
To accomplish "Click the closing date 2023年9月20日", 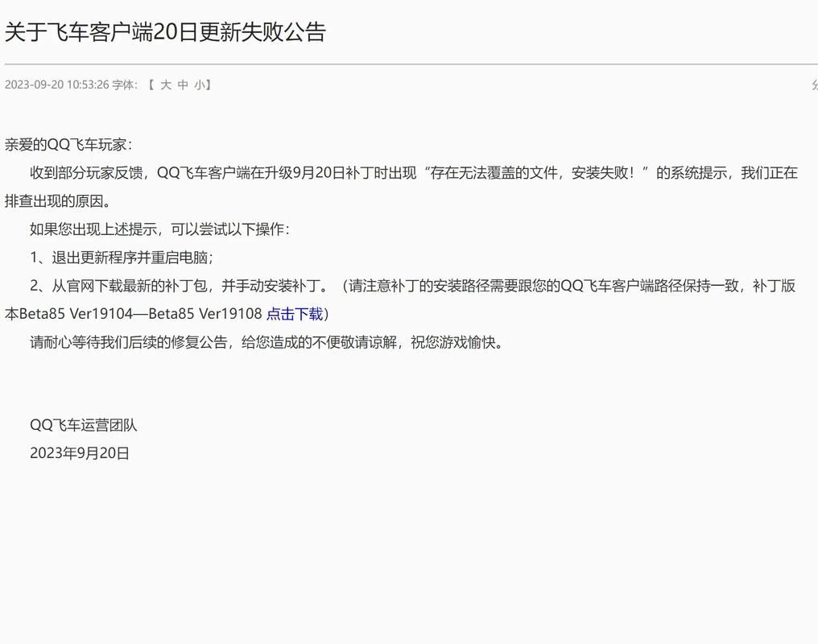I will tap(79, 453).
